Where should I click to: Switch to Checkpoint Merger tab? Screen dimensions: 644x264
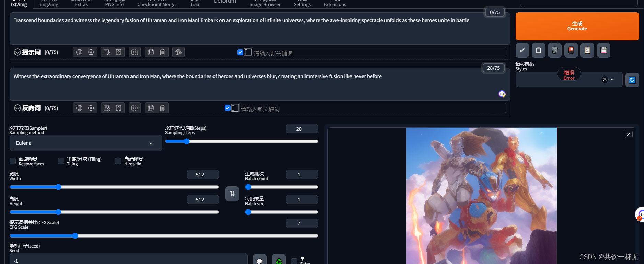click(x=157, y=3)
